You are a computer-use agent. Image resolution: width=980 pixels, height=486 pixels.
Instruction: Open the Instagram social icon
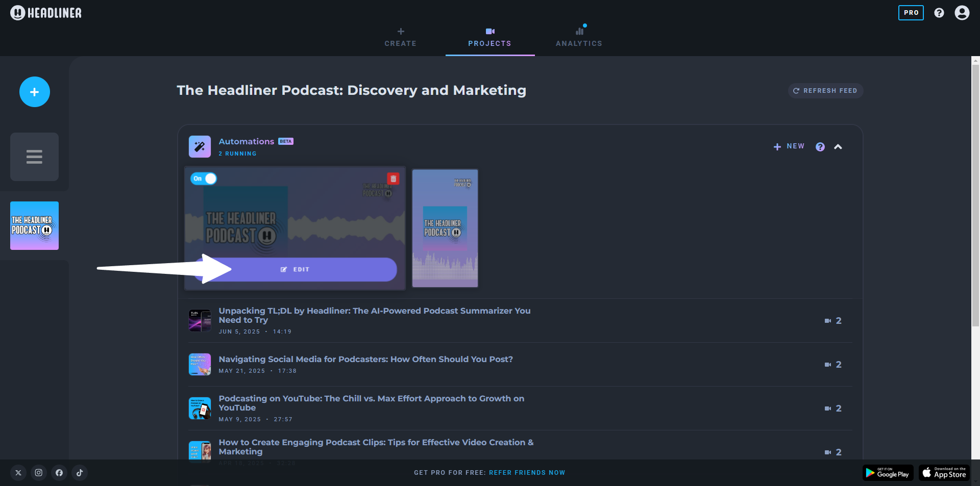pos(39,473)
